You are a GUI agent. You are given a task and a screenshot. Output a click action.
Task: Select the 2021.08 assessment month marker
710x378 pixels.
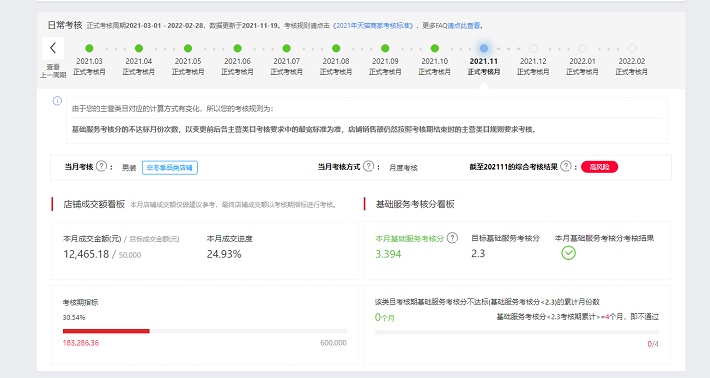click(x=336, y=48)
